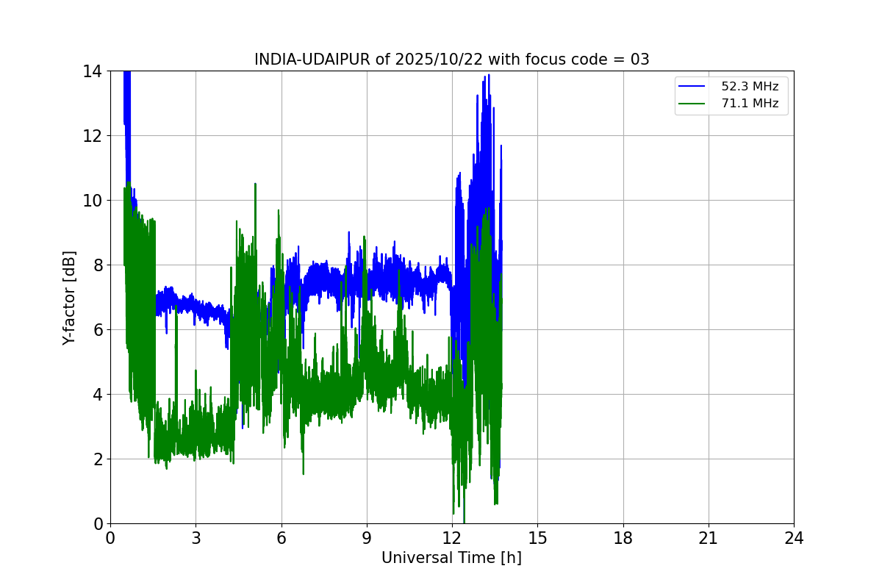
Task: Click the Universal Time [h] axis label
Action: coord(451,558)
